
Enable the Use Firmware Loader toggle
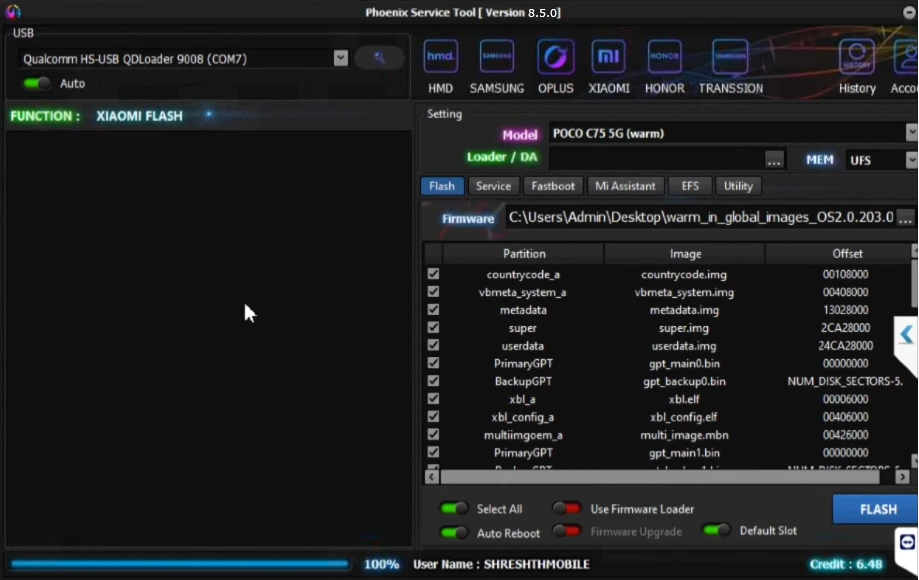(567, 509)
